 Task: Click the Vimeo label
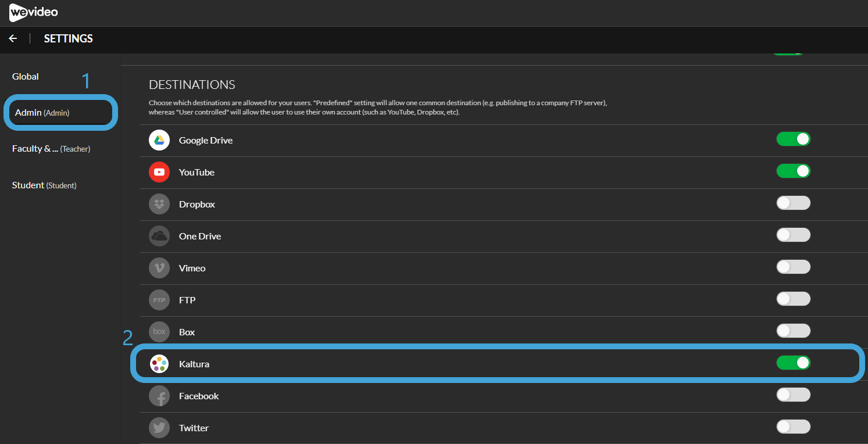192,268
